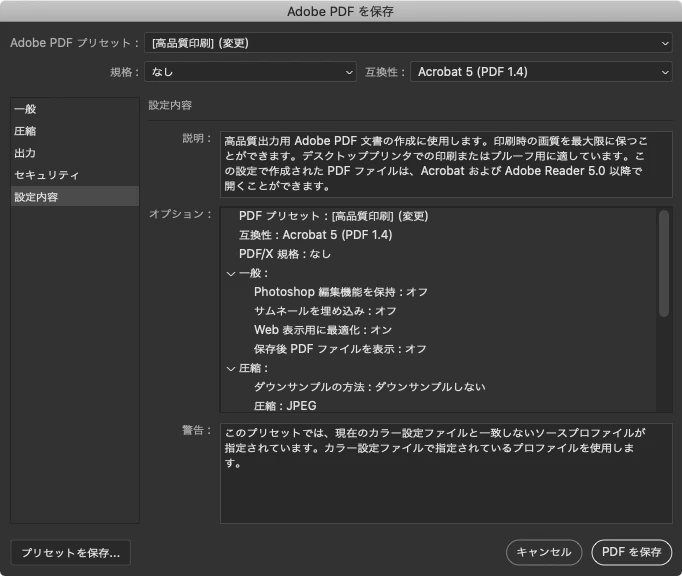
Task: Open the Adobe PDF プリセット dropdown
Action: coord(408,43)
